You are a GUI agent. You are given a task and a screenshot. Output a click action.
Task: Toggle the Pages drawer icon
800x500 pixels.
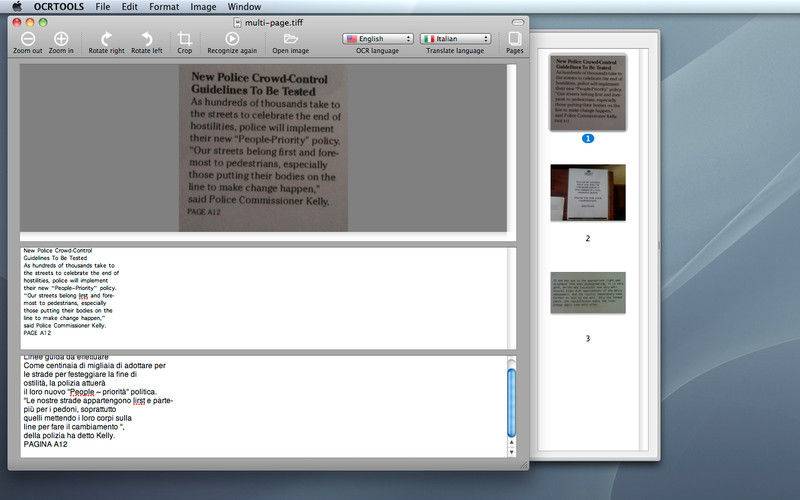(x=514, y=39)
